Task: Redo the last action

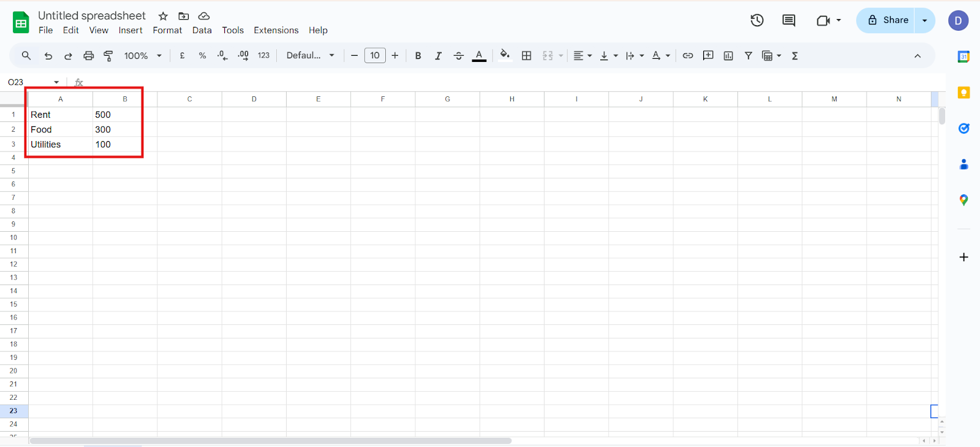Action: tap(68, 56)
